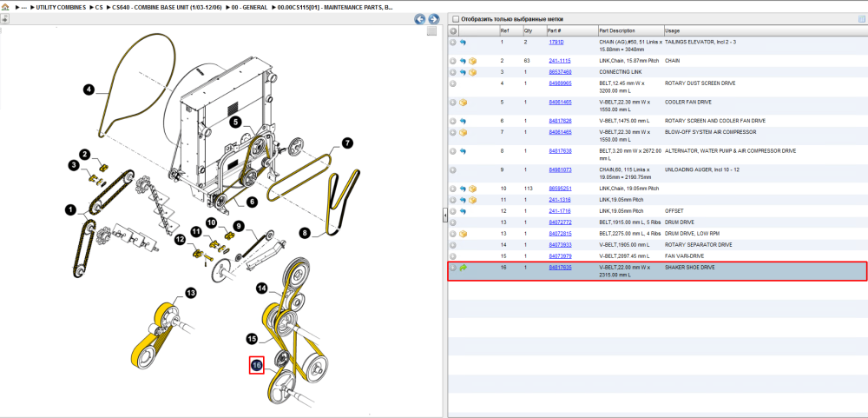Add part 84989985 using its plus icon

(x=453, y=83)
